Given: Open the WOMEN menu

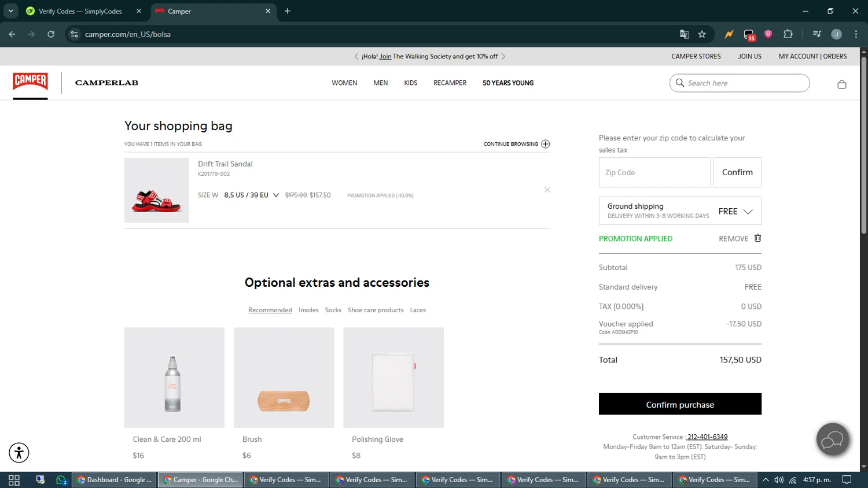Looking at the screenshot, I should click(x=344, y=83).
